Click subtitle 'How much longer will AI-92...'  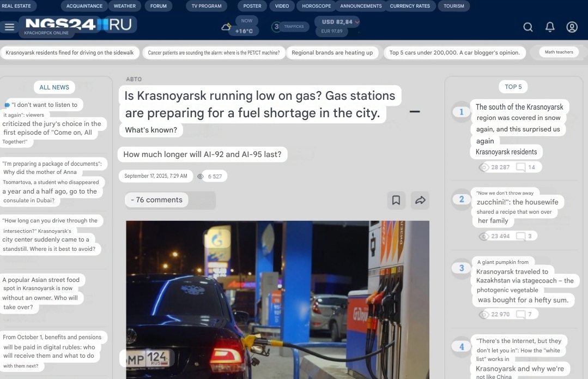click(203, 154)
